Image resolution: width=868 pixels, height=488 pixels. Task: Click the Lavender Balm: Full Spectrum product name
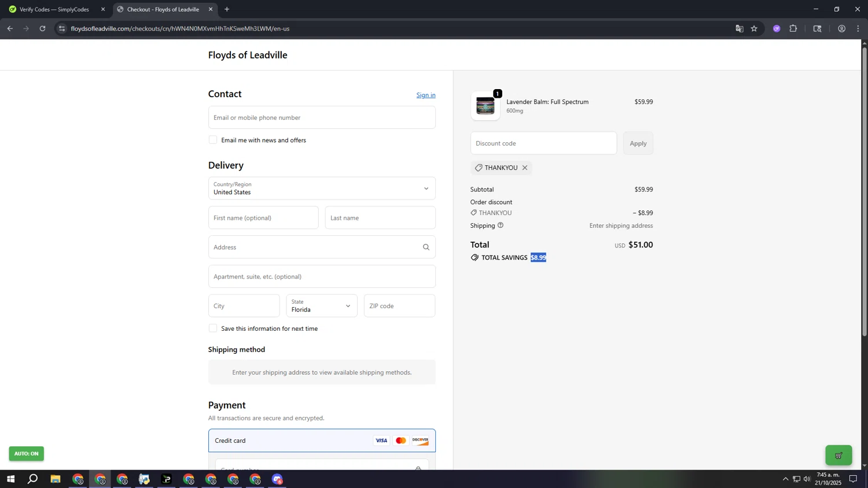[x=547, y=102]
